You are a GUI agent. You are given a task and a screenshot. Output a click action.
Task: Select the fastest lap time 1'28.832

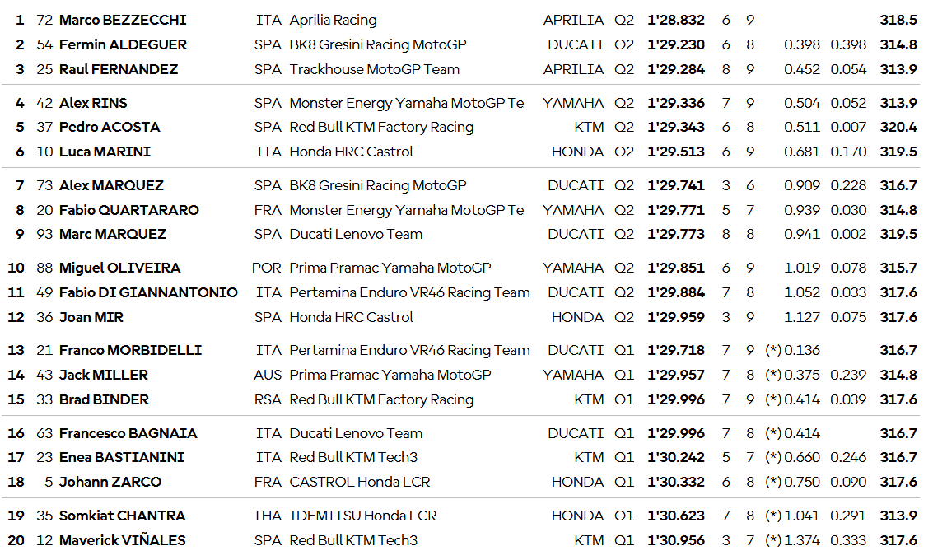(x=675, y=20)
